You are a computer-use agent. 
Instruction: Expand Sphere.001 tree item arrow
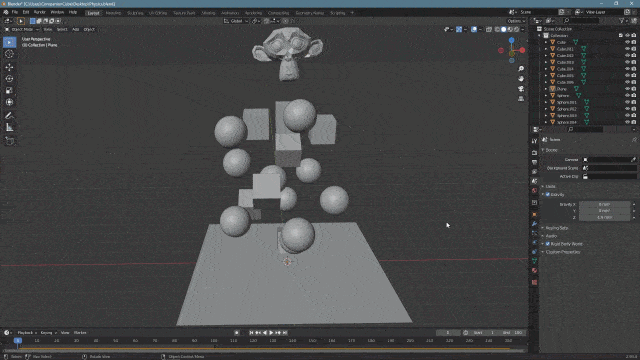pyautogui.click(x=546, y=102)
